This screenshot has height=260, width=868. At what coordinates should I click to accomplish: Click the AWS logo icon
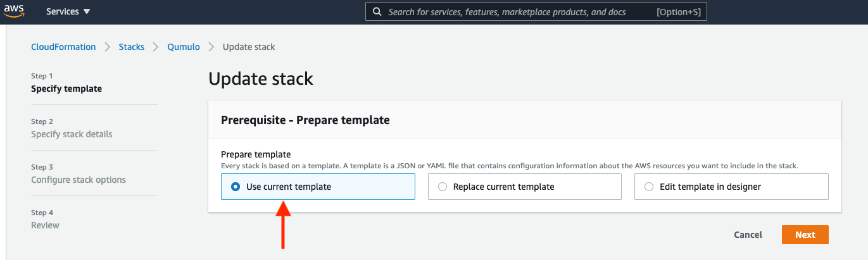click(13, 11)
